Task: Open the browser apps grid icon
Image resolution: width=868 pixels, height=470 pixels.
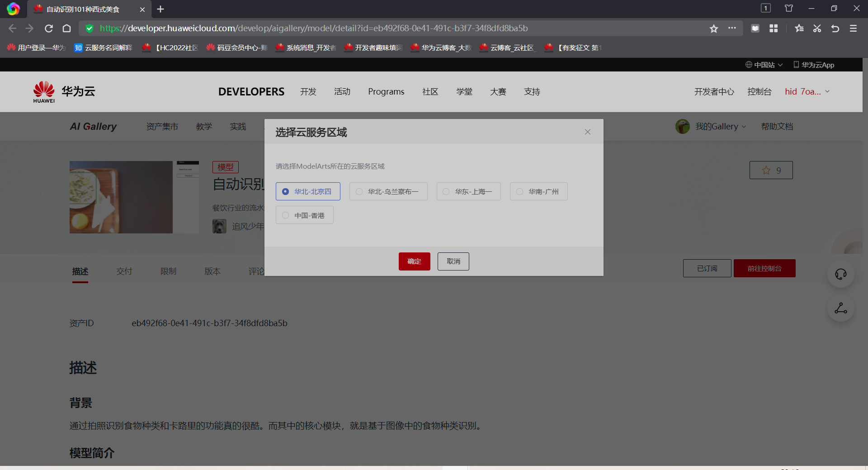Action: coord(774,28)
